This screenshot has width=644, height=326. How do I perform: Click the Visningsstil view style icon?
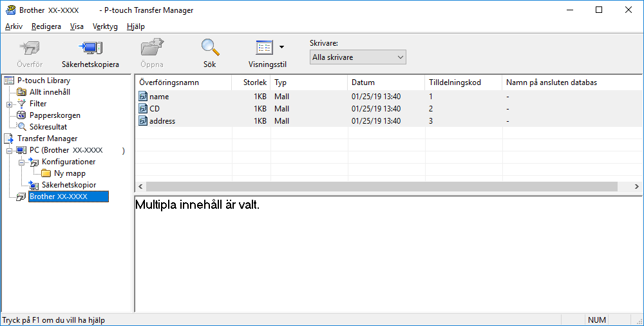click(264, 48)
